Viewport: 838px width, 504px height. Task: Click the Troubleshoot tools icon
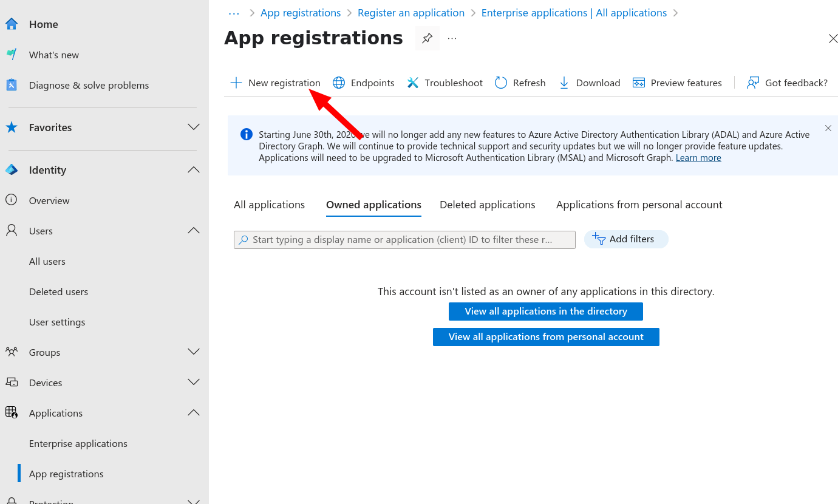(x=413, y=83)
